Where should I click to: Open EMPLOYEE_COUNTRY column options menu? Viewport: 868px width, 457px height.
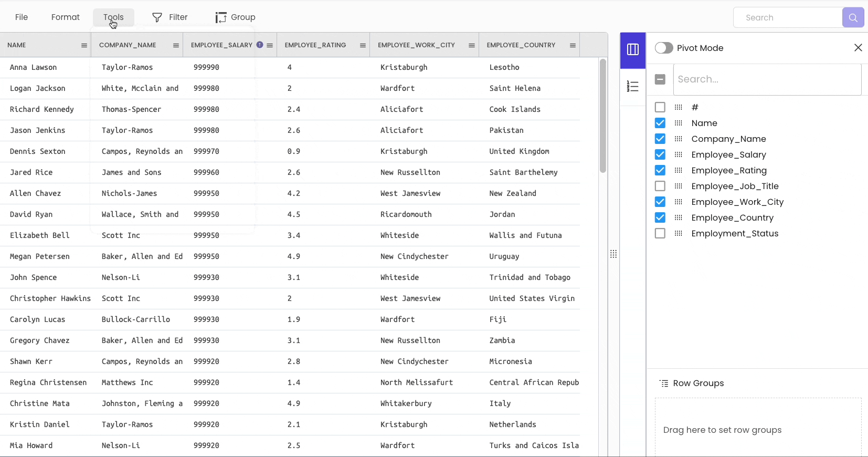click(573, 45)
